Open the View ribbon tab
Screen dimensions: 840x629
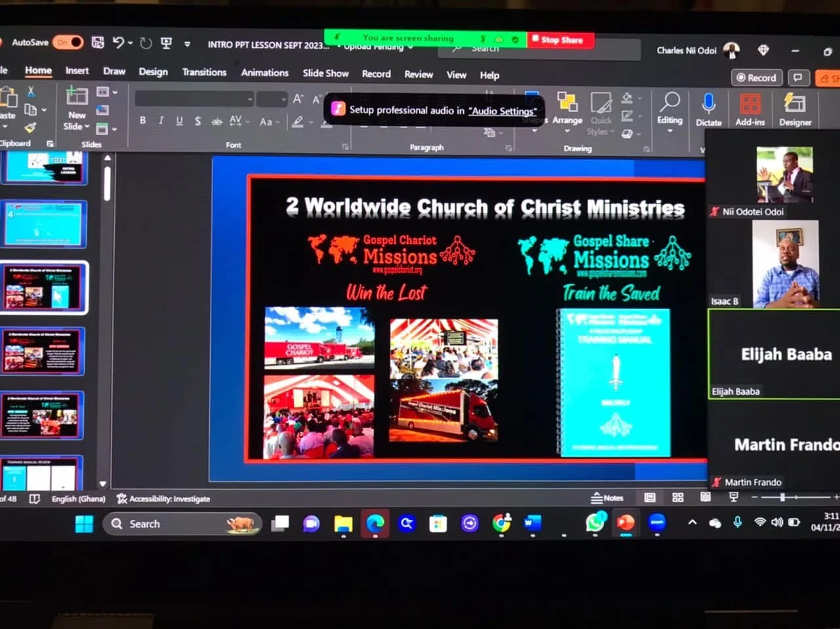click(456, 75)
